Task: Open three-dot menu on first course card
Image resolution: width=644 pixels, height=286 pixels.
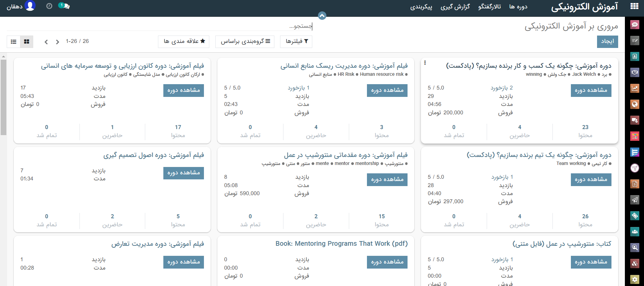Action: pyautogui.click(x=425, y=63)
